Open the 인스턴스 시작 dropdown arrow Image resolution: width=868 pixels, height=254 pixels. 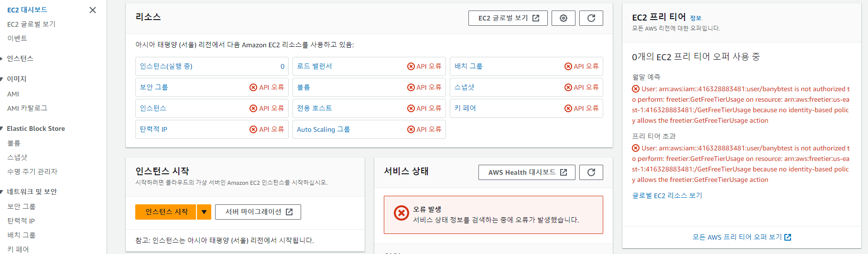tap(204, 212)
